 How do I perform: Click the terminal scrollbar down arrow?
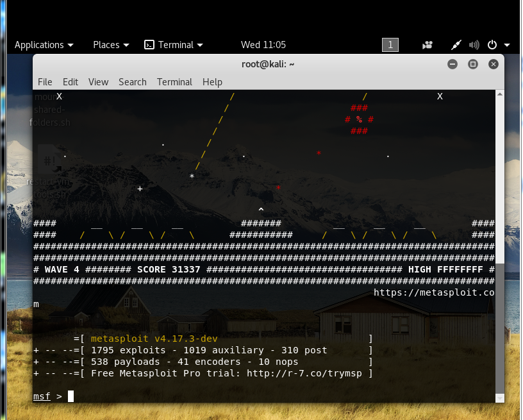pos(500,398)
